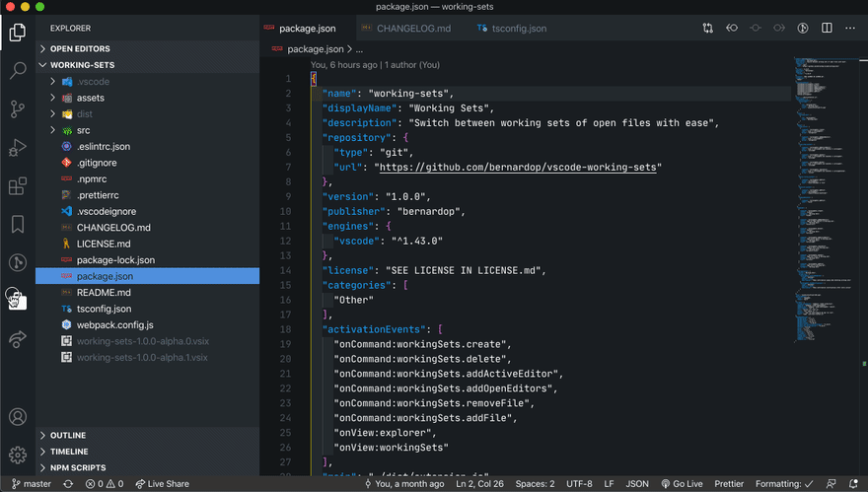Viewport: 868px width, 492px height.
Task: Click the compare changes editor icon
Action: 707,29
